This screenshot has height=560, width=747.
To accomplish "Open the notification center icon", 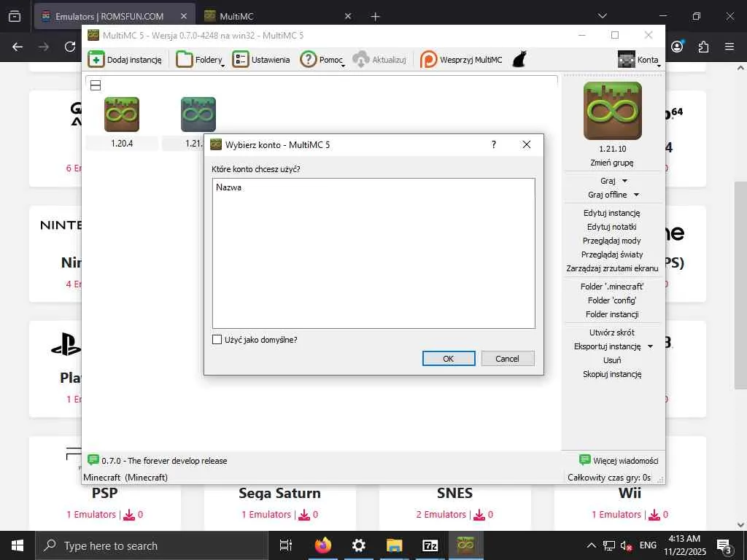I will coord(724,545).
